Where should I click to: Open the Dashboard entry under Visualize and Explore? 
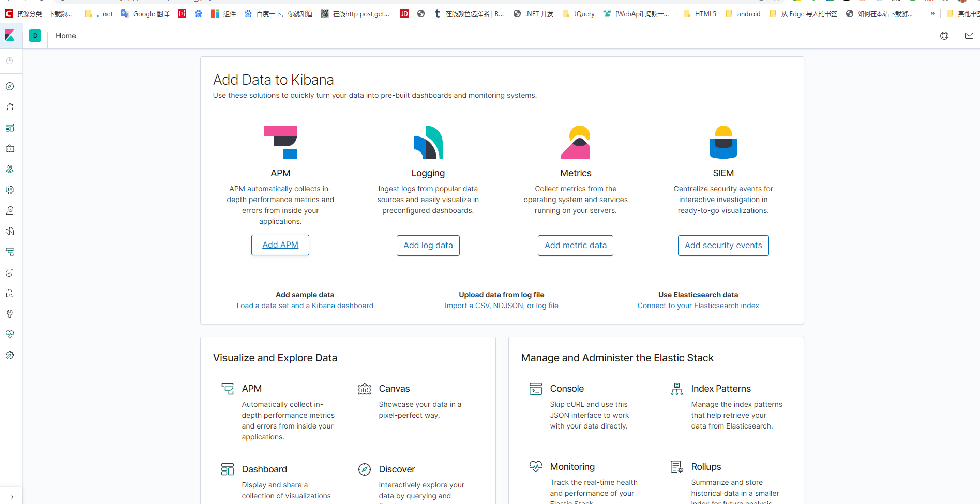[x=264, y=469]
